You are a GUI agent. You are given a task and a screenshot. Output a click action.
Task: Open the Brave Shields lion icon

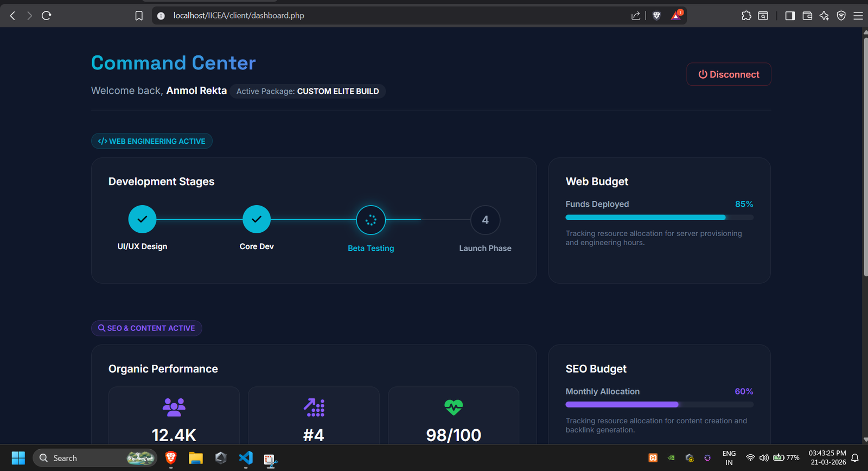[x=656, y=16]
